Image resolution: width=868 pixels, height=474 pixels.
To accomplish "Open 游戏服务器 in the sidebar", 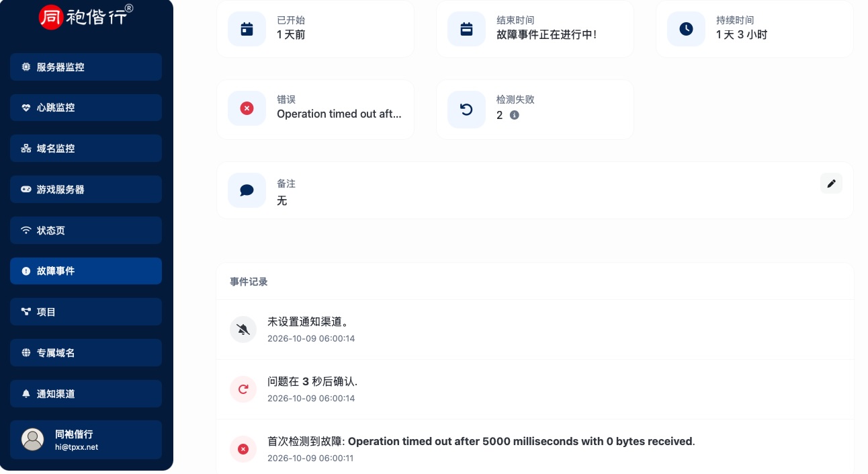I will [x=86, y=190].
